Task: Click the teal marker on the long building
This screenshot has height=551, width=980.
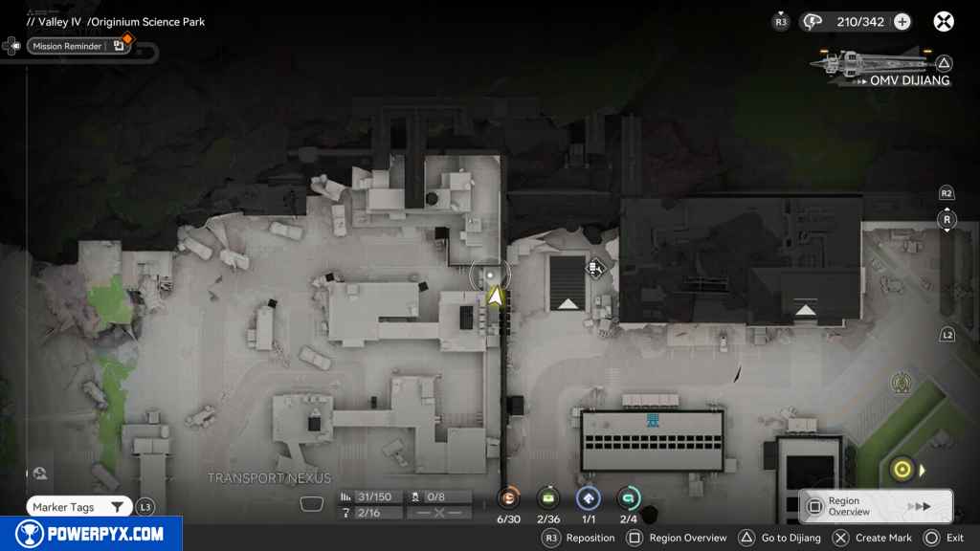Action: point(653,421)
